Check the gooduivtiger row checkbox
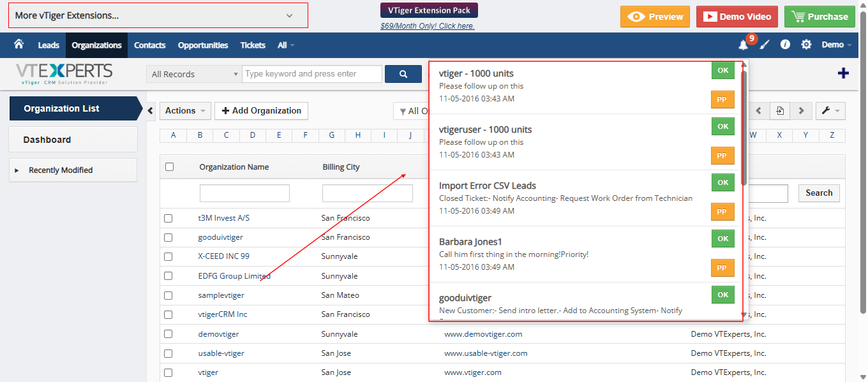 [x=168, y=237]
